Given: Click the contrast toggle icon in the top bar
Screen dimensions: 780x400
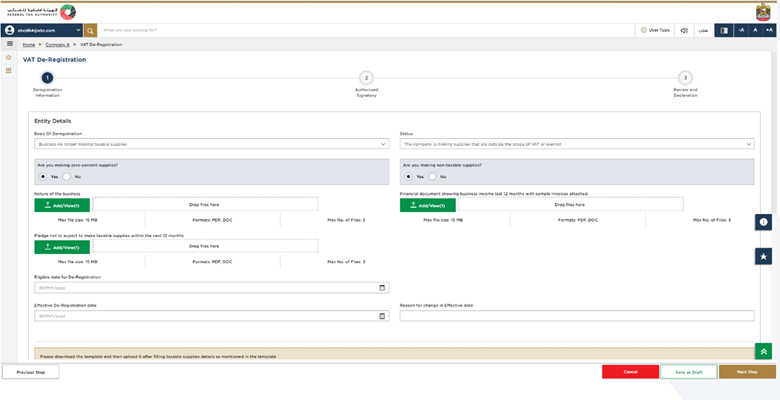Looking at the screenshot, I should (x=724, y=30).
